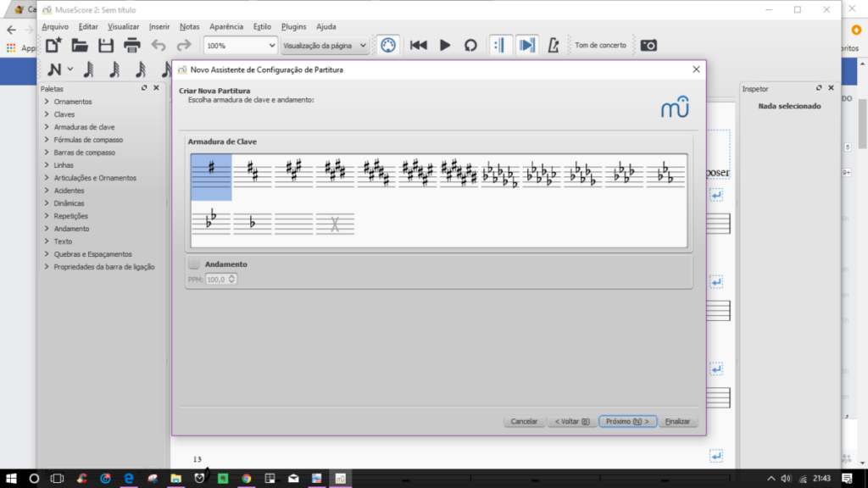Click the camera image capture icon

(x=648, y=45)
